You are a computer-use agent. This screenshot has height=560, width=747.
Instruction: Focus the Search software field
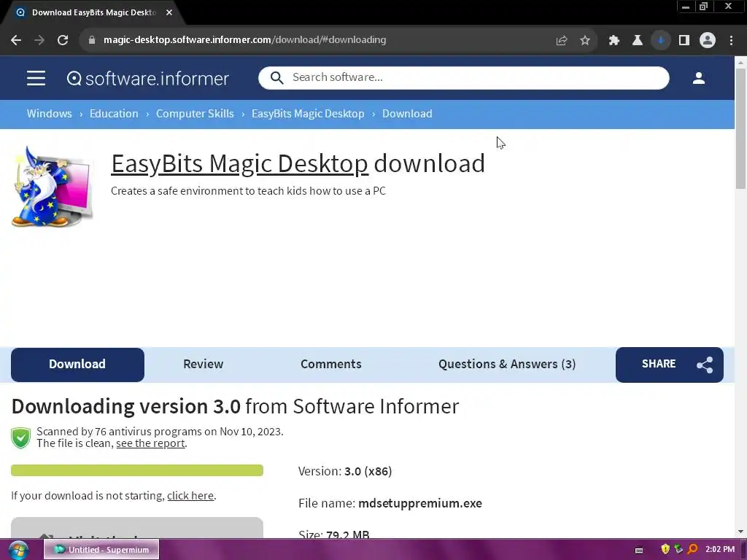point(463,77)
